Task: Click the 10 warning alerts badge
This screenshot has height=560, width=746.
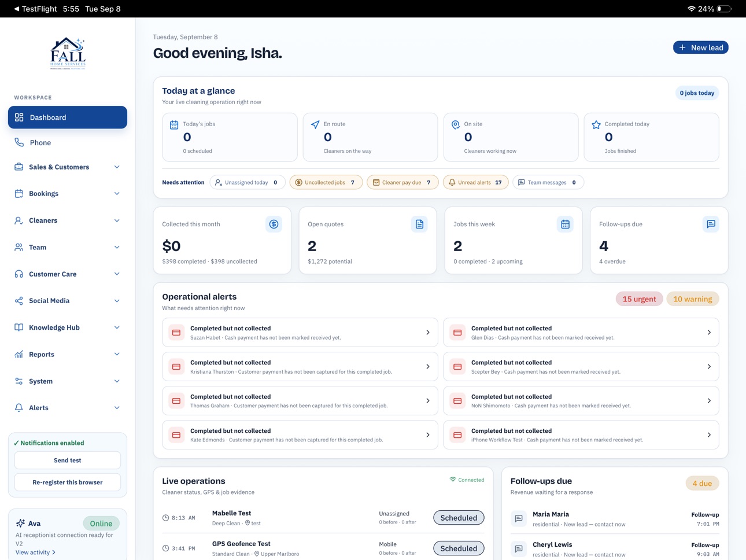Action: [693, 299]
